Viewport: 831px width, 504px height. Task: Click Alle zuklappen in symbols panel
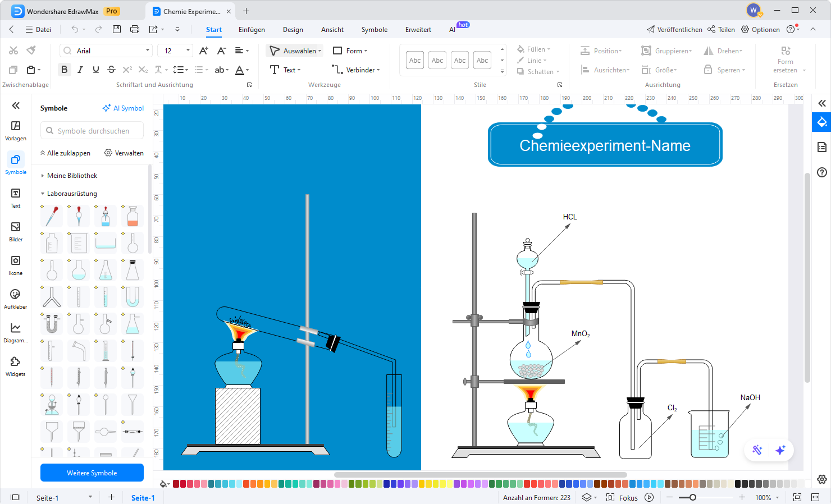(65, 153)
